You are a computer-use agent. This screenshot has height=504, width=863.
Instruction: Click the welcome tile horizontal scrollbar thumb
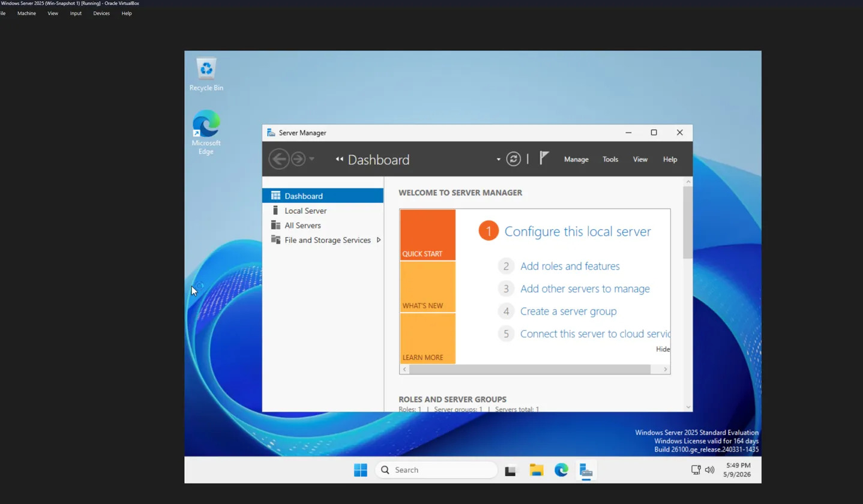coord(530,370)
